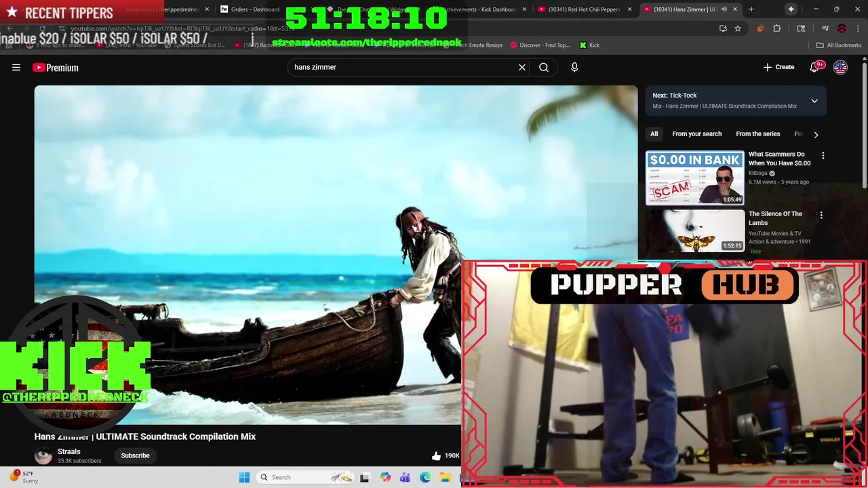Click the video player area
The image size is (868, 488).
click(336, 255)
